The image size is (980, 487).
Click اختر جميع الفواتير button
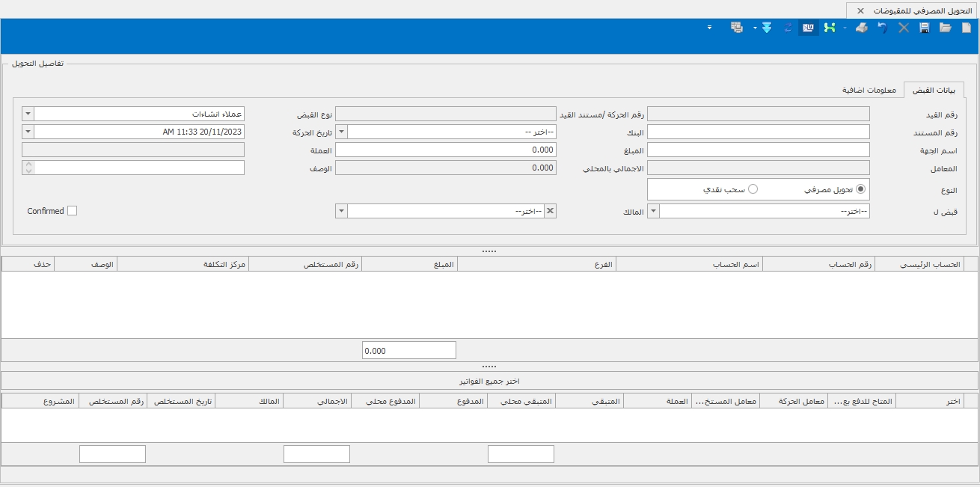[489, 381]
